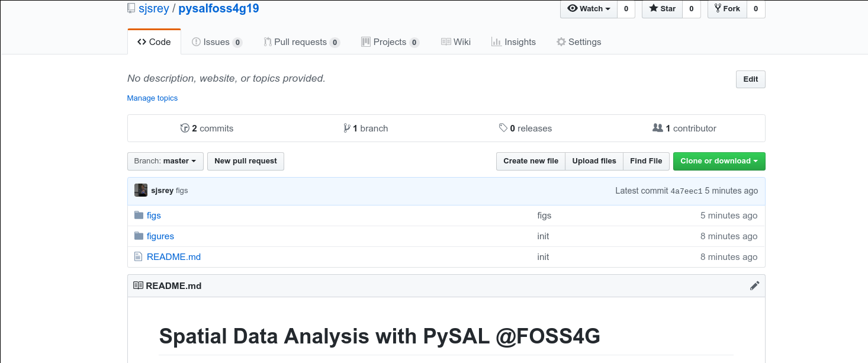Click the people icon beside 1 contributor

(657, 128)
